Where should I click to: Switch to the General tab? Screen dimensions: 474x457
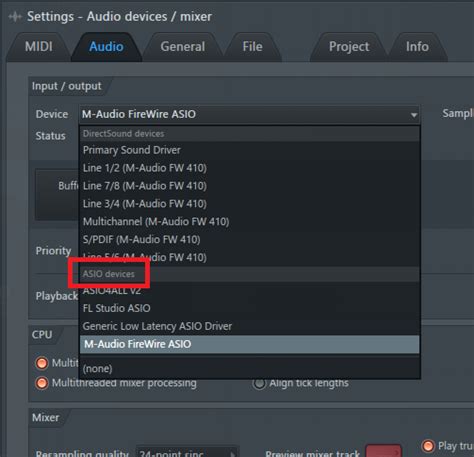(x=183, y=47)
